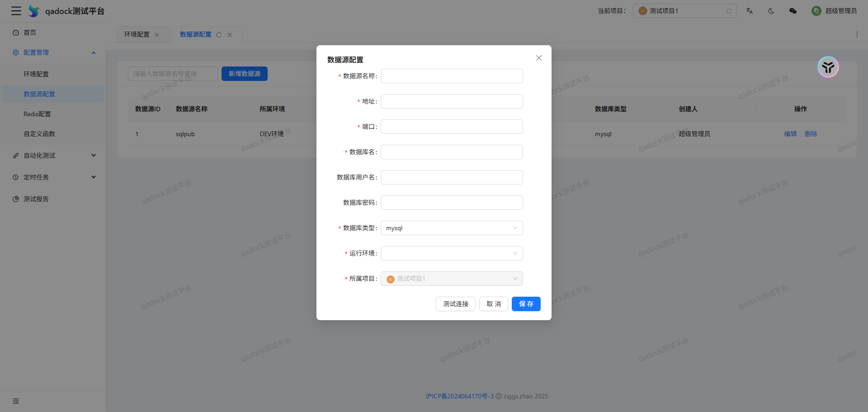The width and height of the screenshot is (868, 412).
Task: Click the 测试连接 button
Action: (456, 304)
